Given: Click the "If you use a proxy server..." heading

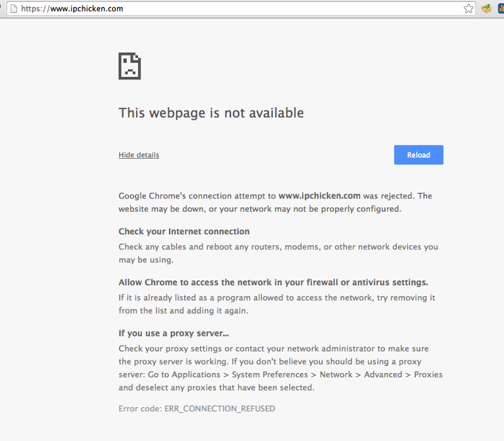Looking at the screenshot, I should click(x=174, y=333).
